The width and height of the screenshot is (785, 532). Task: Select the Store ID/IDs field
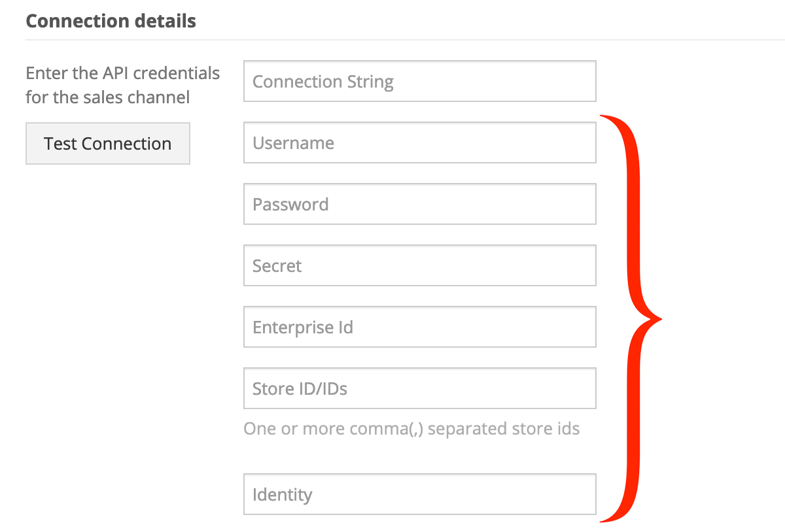tap(420, 388)
